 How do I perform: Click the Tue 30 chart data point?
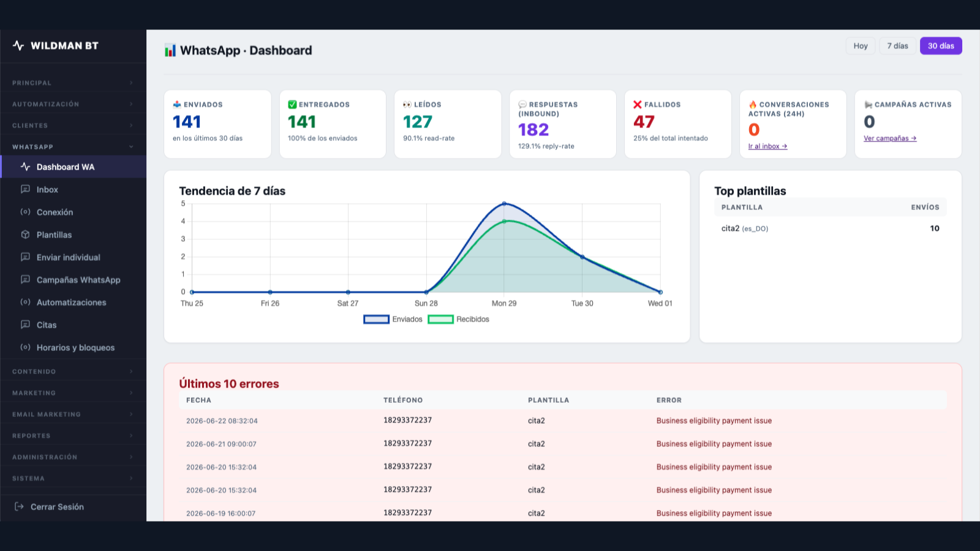point(582,257)
